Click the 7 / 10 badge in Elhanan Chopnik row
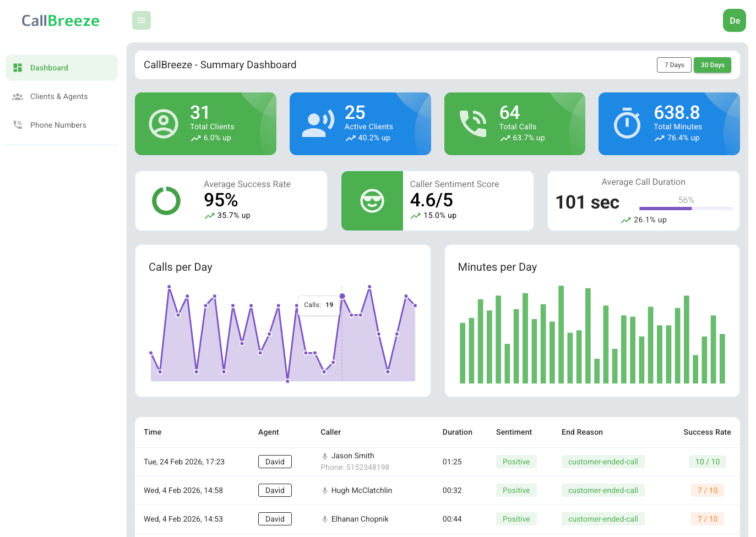The height and width of the screenshot is (537, 756). click(708, 519)
